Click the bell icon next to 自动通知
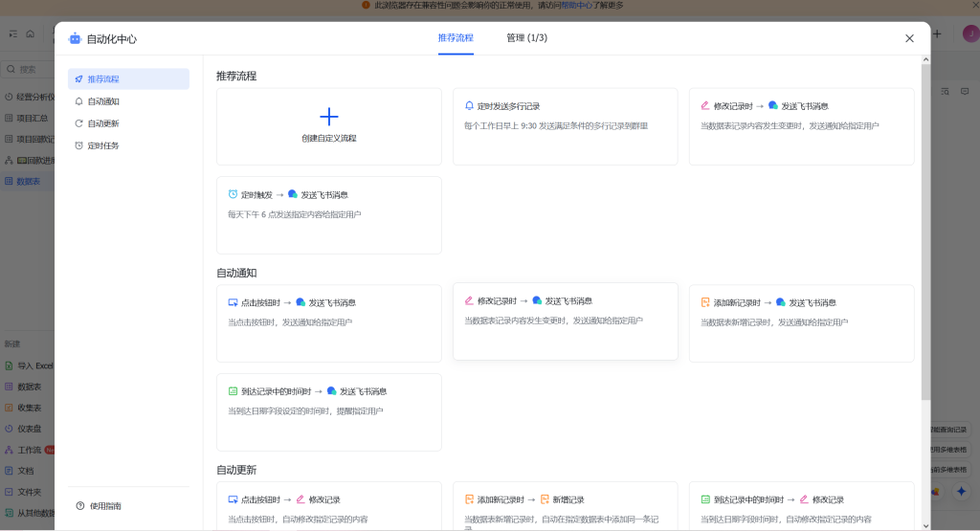980x531 pixels. coord(78,101)
